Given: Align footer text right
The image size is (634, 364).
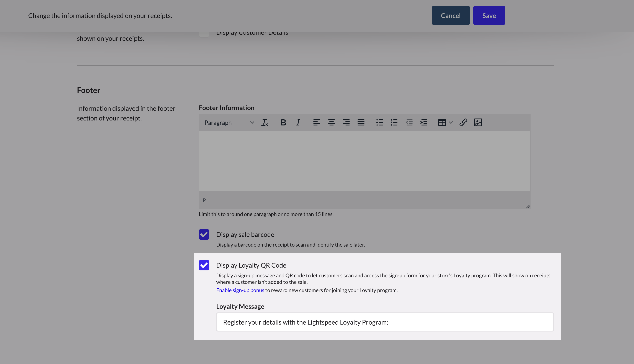Looking at the screenshot, I should (346, 122).
